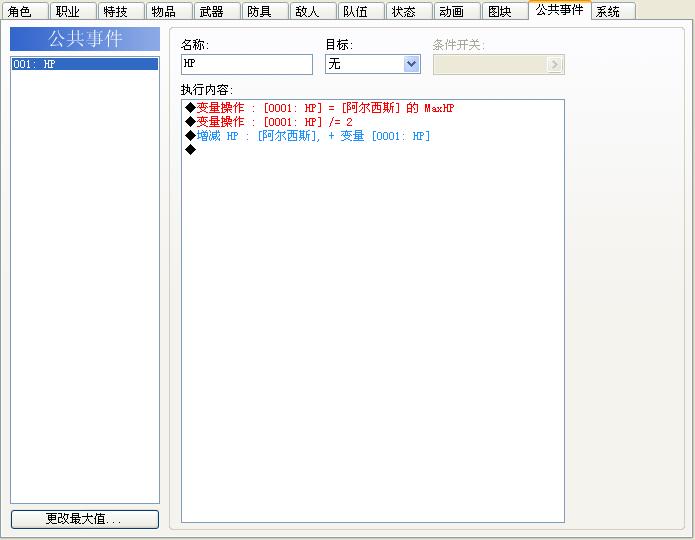Screen dimensions: 695x540
Task: Open the 职业 tab
Action: pyautogui.click(x=73, y=11)
